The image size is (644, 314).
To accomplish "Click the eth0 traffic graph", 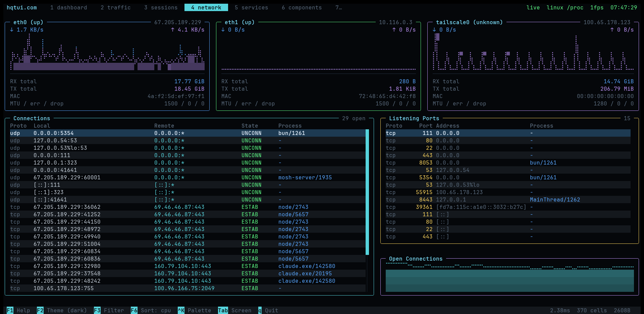I will point(107,52).
